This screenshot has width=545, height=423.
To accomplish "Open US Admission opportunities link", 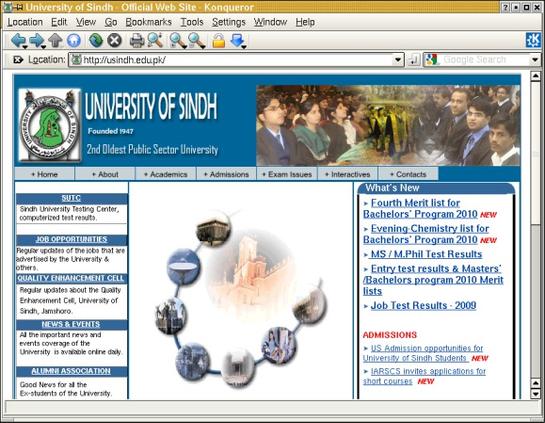I will pyautogui.click(x=423, y=353).
